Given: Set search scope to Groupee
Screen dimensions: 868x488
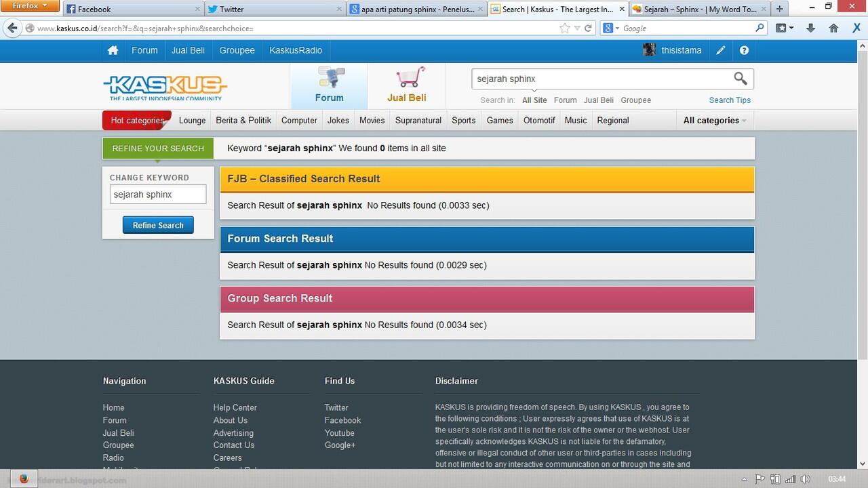Looking at the screenshot, I should point(635,100).
